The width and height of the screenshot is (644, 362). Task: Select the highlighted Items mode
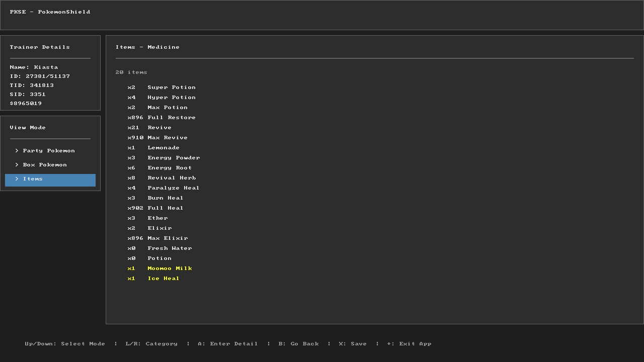tap(50, 180)
